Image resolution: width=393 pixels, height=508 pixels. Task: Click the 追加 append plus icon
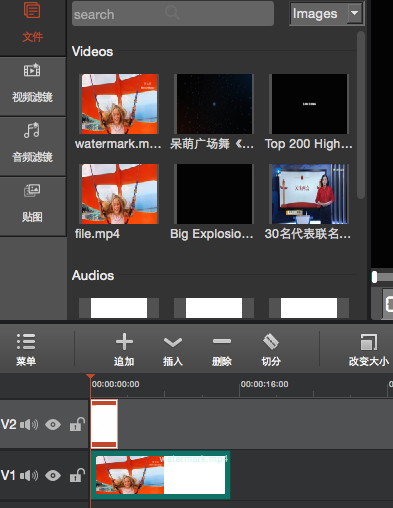pyautogui.click(x=124, y=342)
